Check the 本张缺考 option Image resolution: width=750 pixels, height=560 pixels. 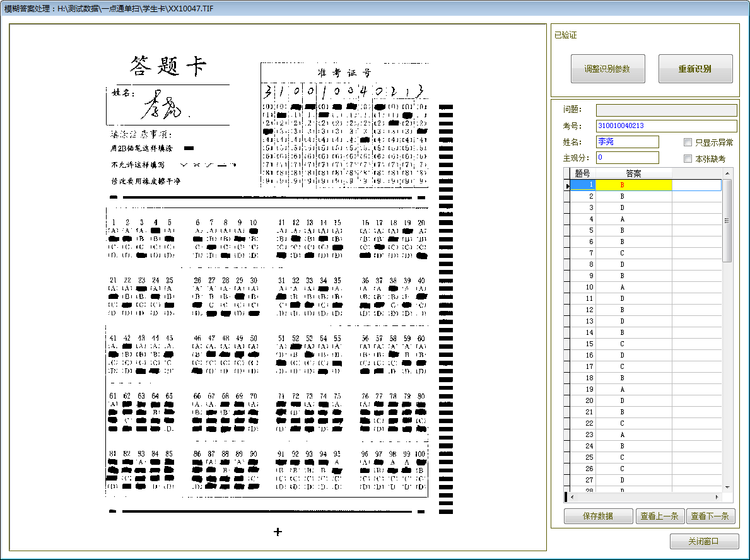687,158
